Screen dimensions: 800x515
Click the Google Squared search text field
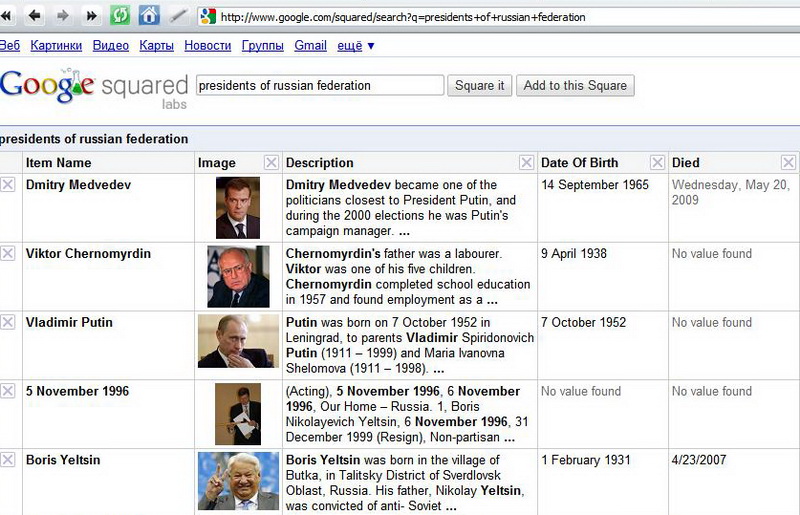319,85
